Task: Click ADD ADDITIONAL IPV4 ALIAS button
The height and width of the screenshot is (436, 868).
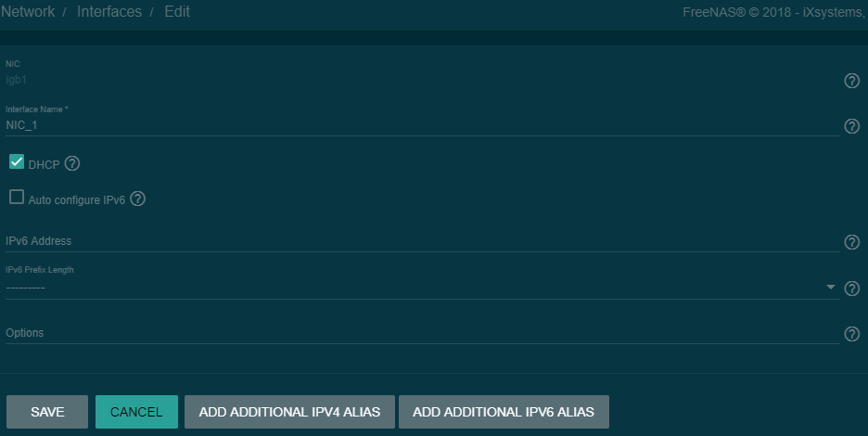Action: pyautogui.click(x=289, y=412)
